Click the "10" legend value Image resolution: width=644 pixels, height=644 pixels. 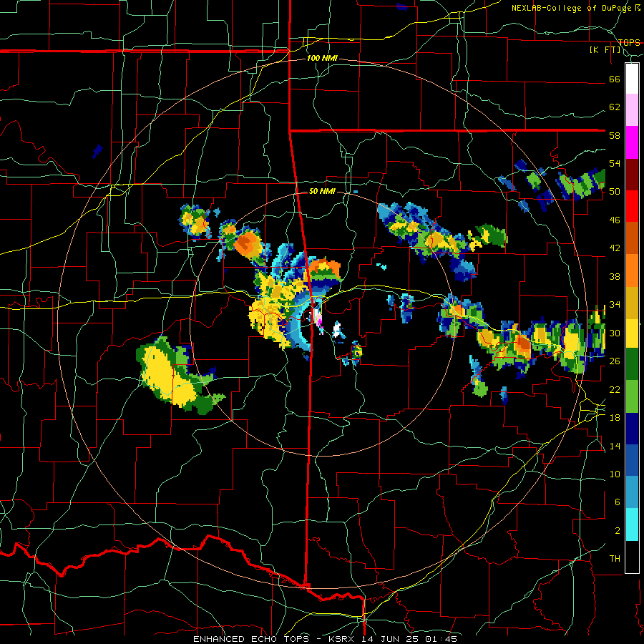pos(615,474)
